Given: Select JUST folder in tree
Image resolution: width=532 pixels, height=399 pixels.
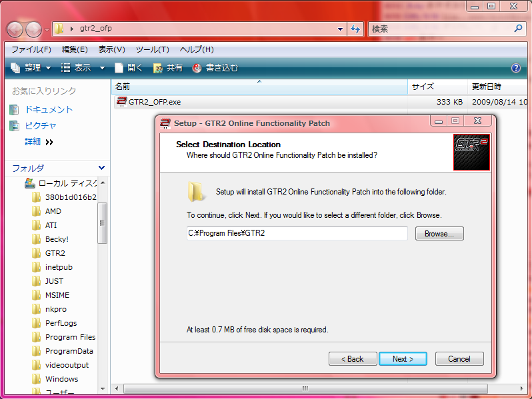Looking at the screenshot, I should coord(54,281).
